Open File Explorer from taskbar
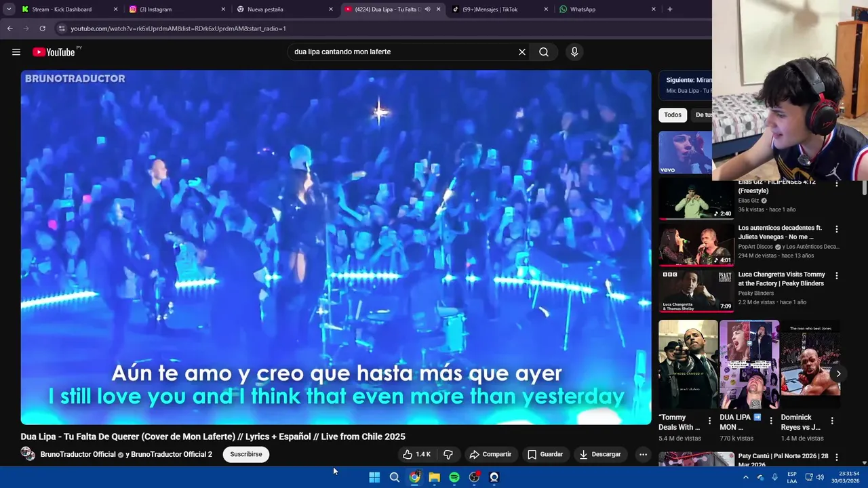 pos(434,477)
